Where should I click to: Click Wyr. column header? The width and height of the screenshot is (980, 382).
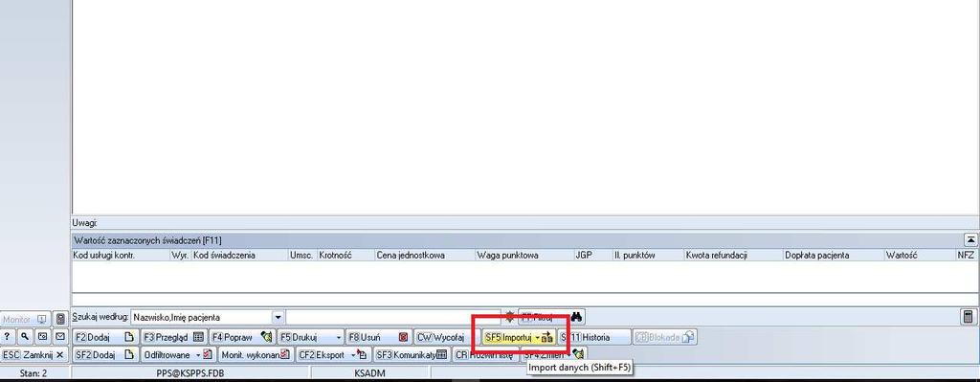[181, 255]
